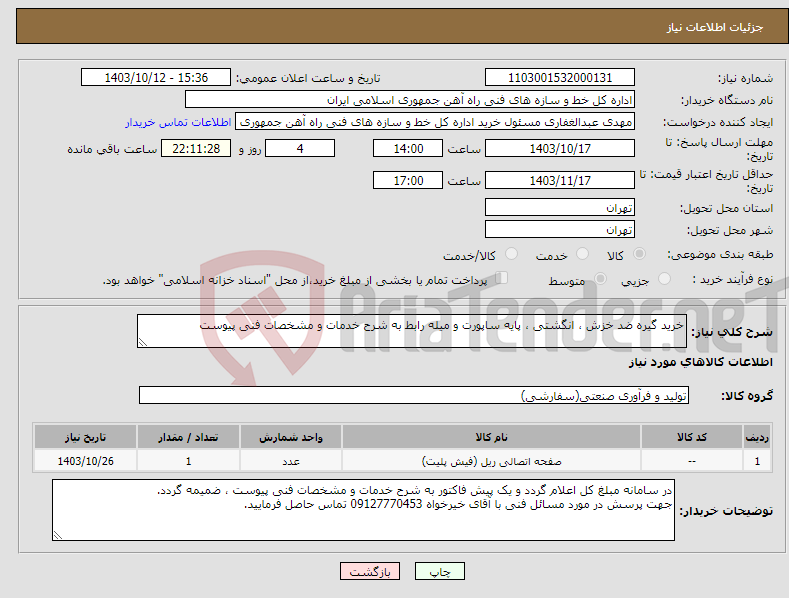Click the price validity date 1403/11/17
Image resolution: width=789 pixels, height=598 pixels.
click(x=560, y=180)
